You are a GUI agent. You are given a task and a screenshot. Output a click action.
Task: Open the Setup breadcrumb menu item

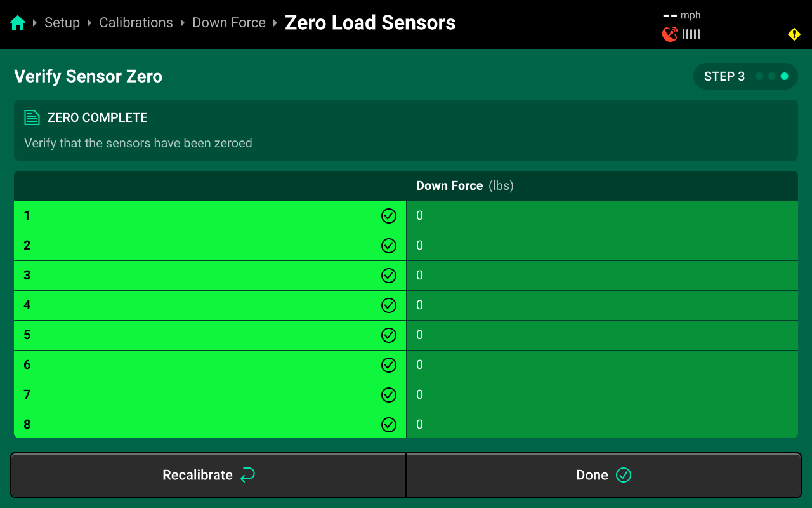click(62, 23)
